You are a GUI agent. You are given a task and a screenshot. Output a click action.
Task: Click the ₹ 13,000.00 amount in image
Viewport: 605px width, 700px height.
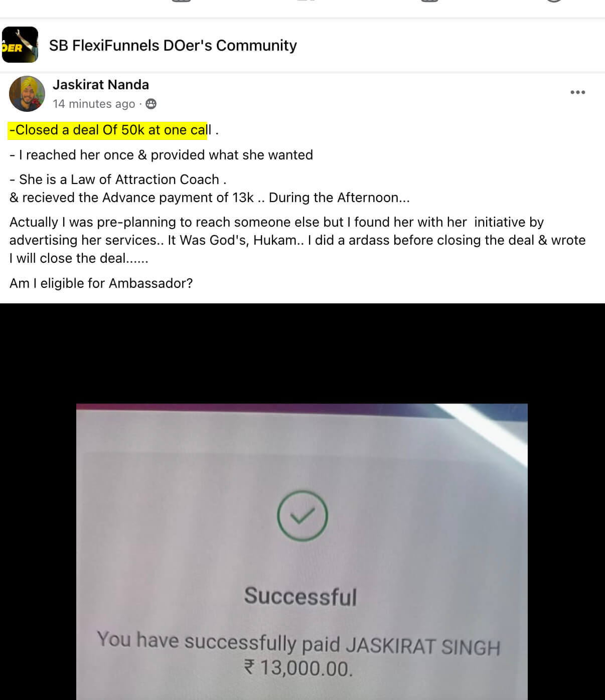click(x=298, y=668)
